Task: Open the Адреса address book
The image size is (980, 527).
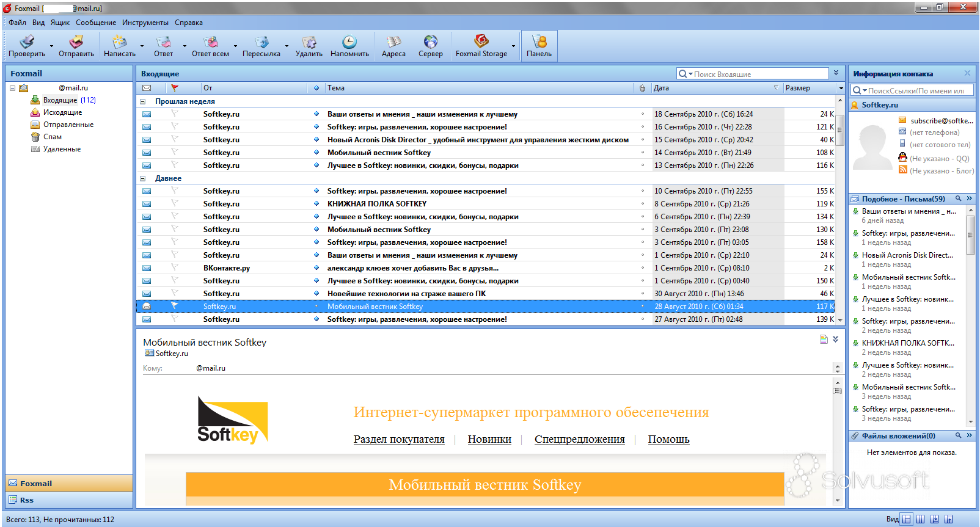Action: coord(393,46)
